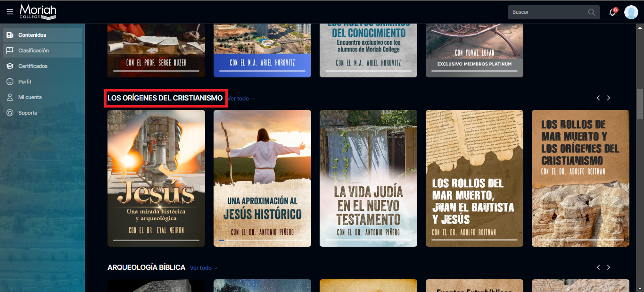Image resolution: width=644 pixels, height=292 pixels.
Task: Click the Perfil smiley icon
Action: pyautogui.click(x=9, y=82)
